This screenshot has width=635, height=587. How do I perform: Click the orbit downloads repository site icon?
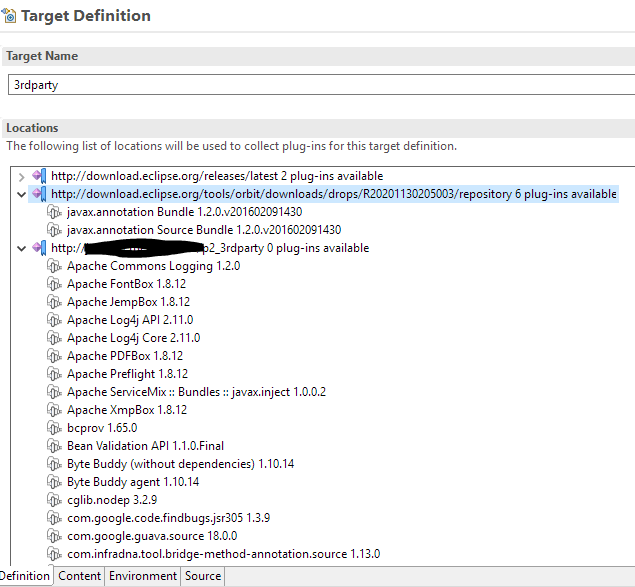point(39,194)
